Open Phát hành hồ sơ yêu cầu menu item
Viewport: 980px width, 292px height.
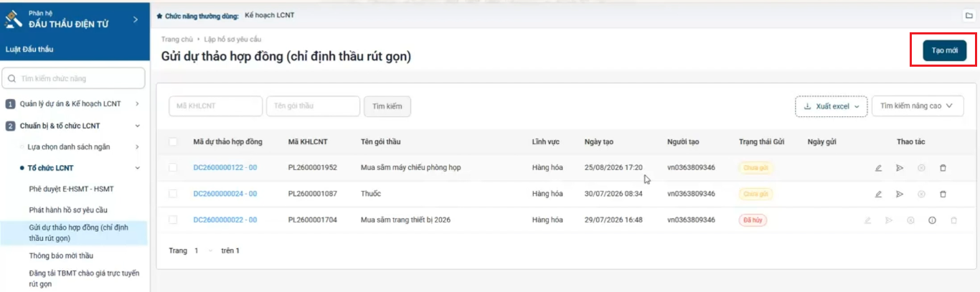point(68,210)
